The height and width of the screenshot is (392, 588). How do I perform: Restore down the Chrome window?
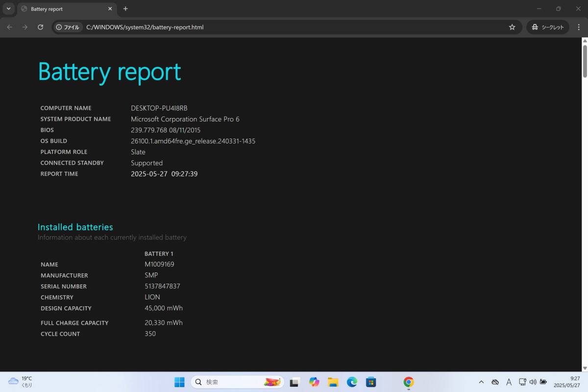pos(558,9)
